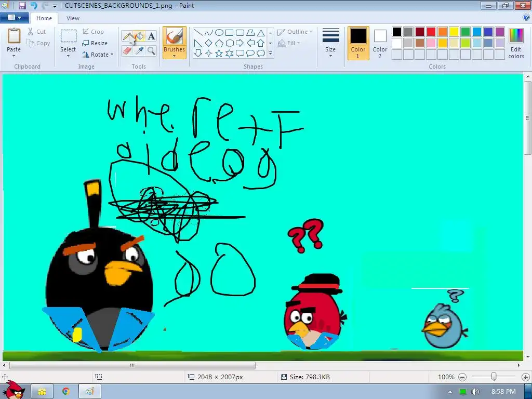Click the vertical scrollbar thumb
The image size is (532, 399).
coord(528,118)
